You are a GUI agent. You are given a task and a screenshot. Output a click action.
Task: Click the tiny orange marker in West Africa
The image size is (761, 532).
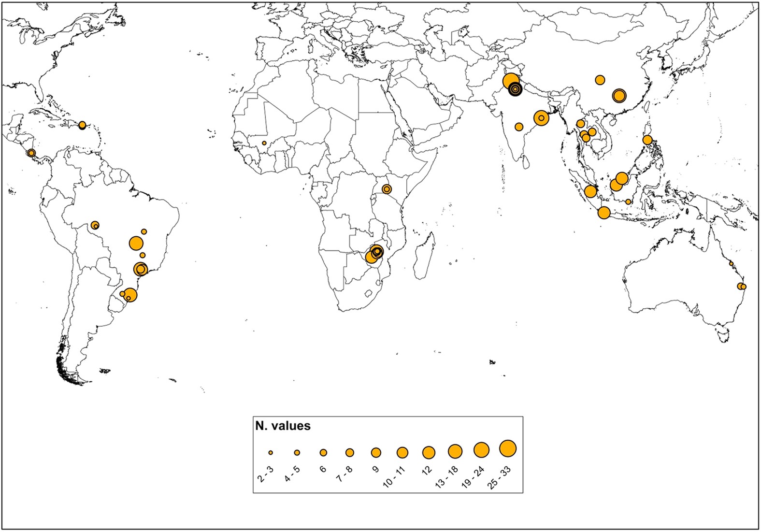click(264, 143)
